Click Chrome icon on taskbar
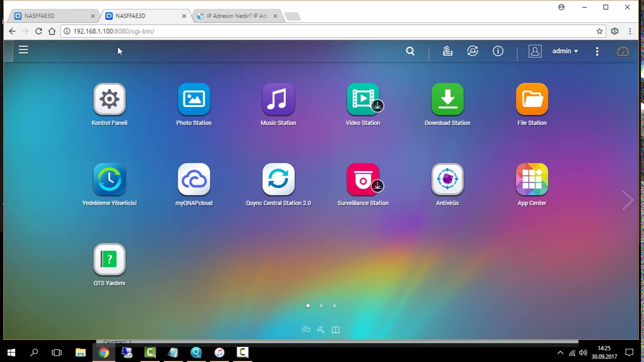 pyautogui.click(x=104, y=352)
